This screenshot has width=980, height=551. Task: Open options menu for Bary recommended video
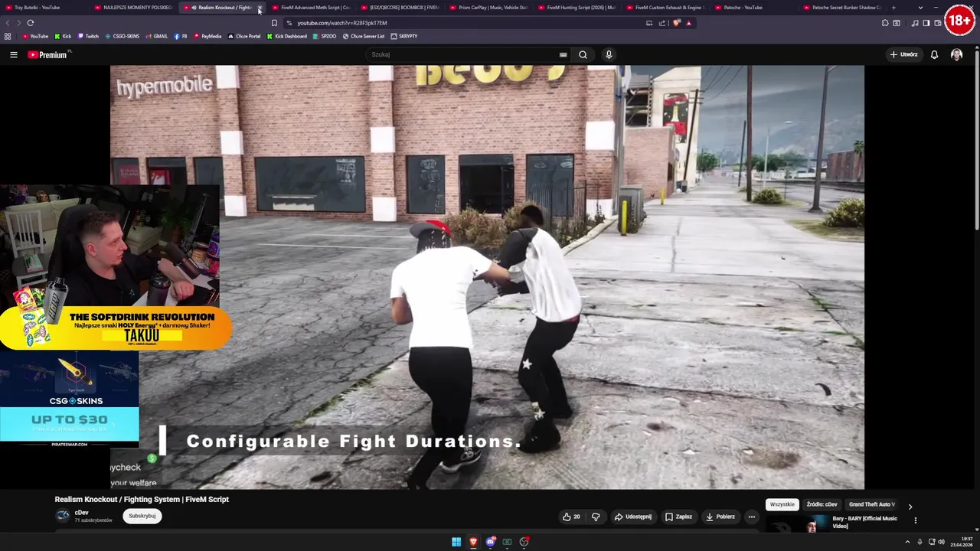click(915, 520)
